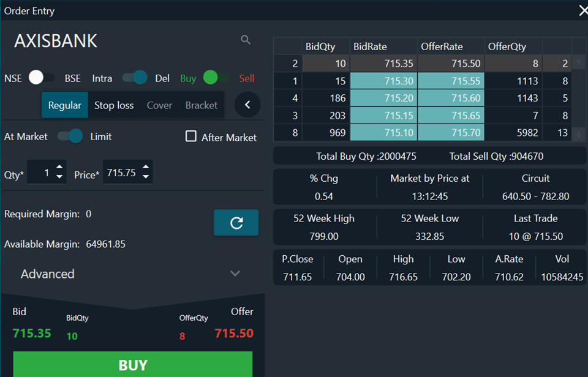
Task: Select bid rate 715.20 in depth table
Action: 383,98
